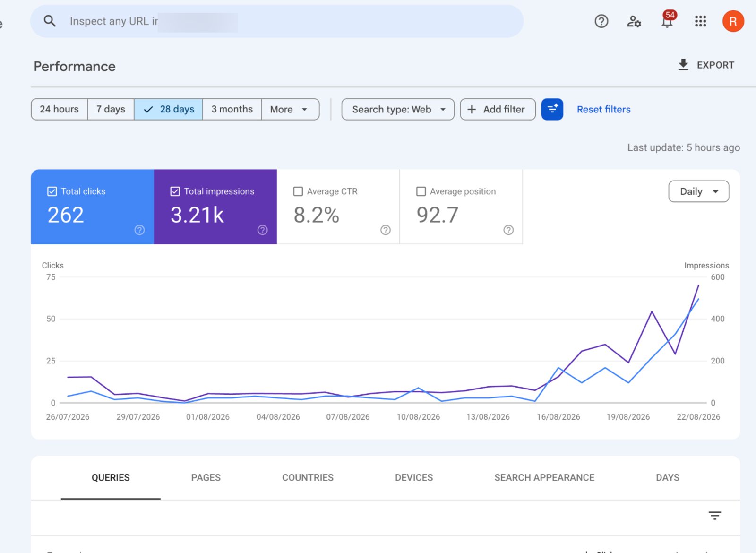Open the help question mark icon
This screenshot has width=756, height=553.
[601, 21]
